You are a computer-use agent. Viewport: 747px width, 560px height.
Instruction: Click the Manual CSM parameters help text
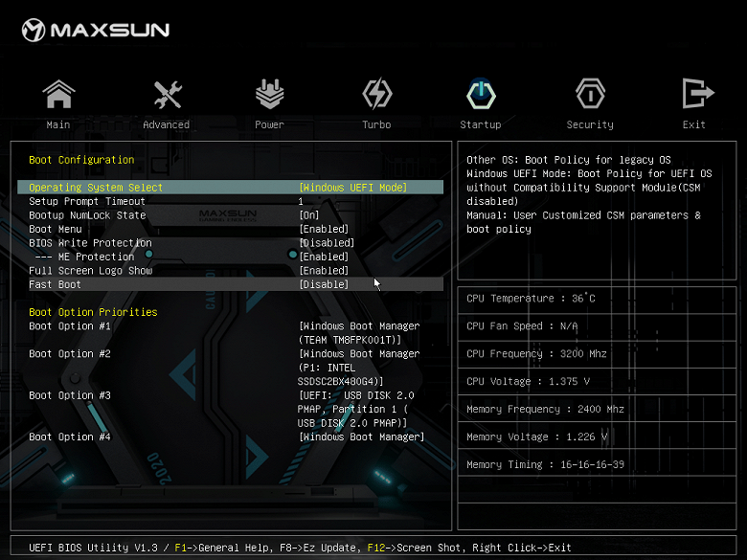click(583, 222)
